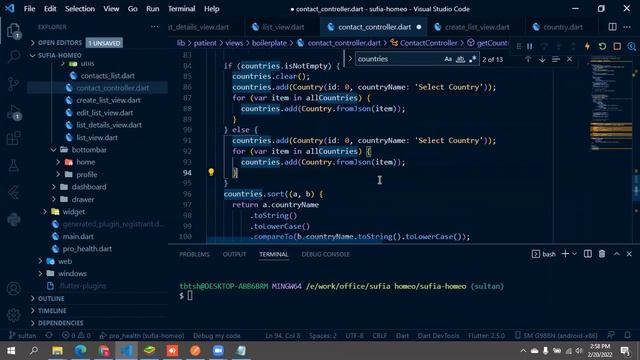Toggle Match Case in find widget
This screenshot has height=360, width=640.
tap(448, 59)
